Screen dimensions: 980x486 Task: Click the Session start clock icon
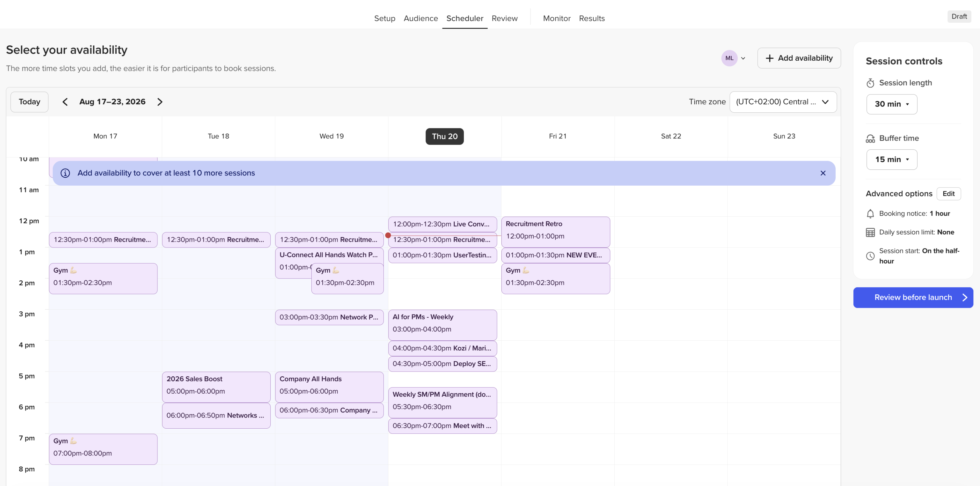point(870,256)
